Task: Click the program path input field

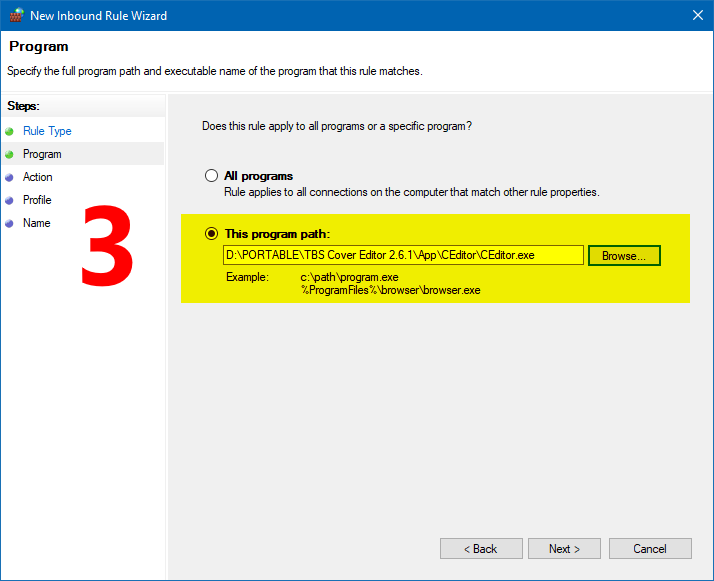Action: coord(403,255)
